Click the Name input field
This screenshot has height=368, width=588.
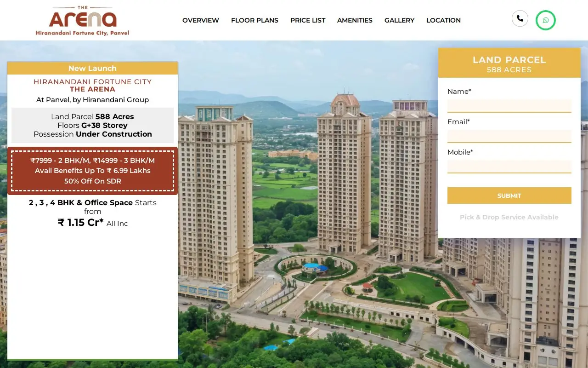click(509, 106)
